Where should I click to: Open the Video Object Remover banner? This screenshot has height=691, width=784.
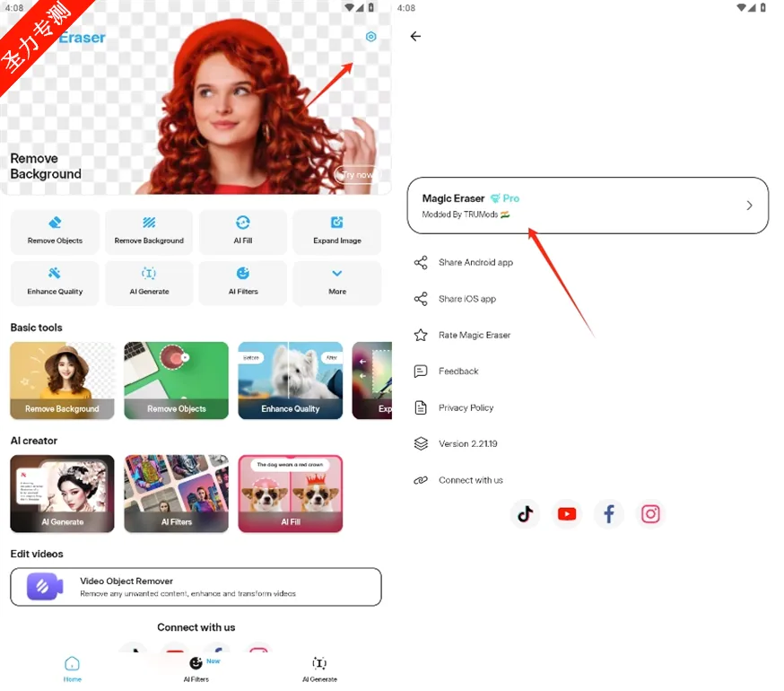point(196,586)
